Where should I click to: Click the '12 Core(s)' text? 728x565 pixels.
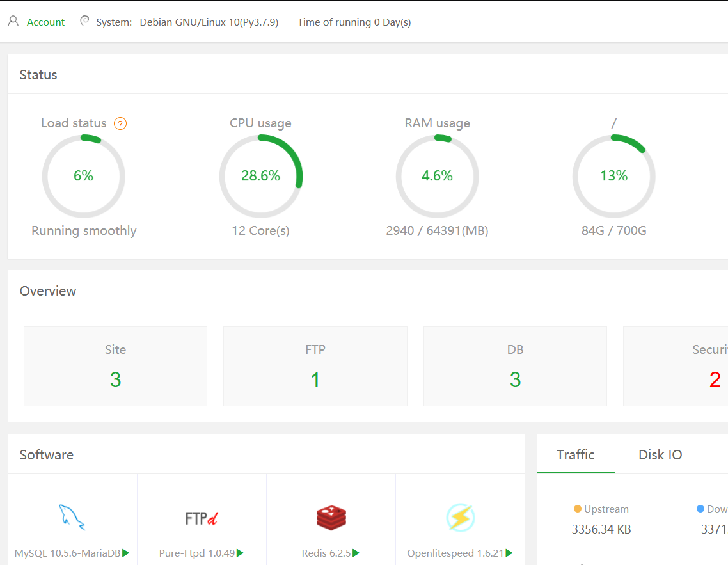click(260, 231)
